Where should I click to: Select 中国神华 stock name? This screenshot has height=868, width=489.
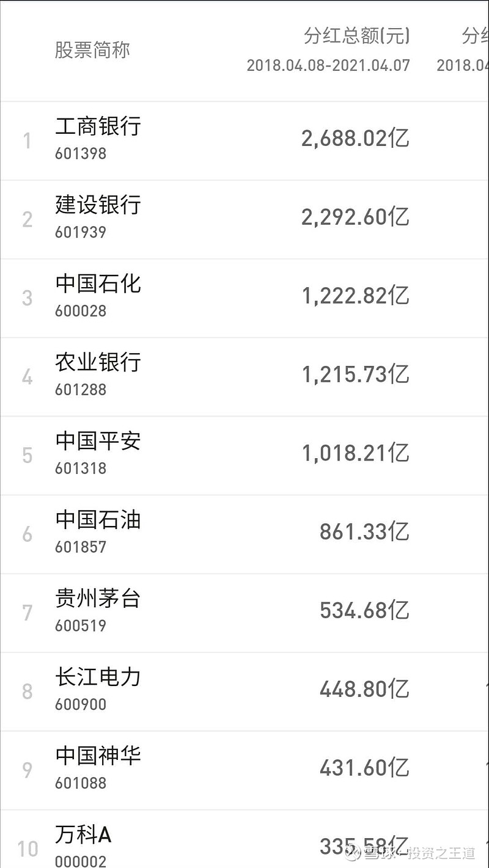pyautogui.click(x=98, y=756)
